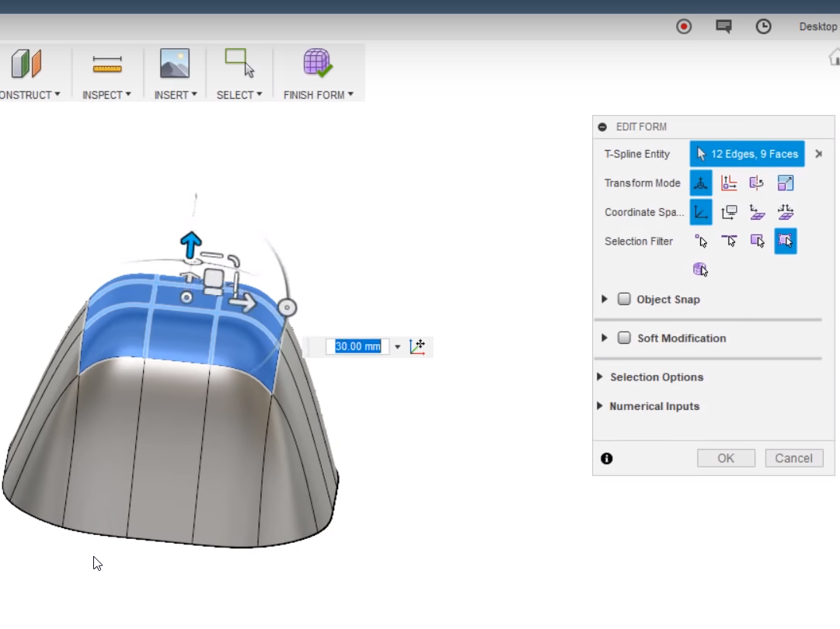Viewport: 840px width, 629px height.
Task: Click the 30.00 mm input field
Action: 357,346
